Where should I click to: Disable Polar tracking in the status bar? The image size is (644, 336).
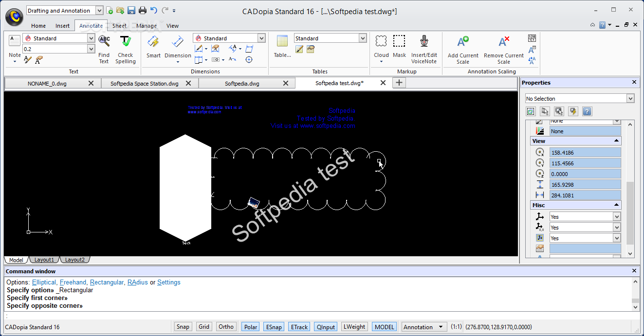click(x=251, y=327)
